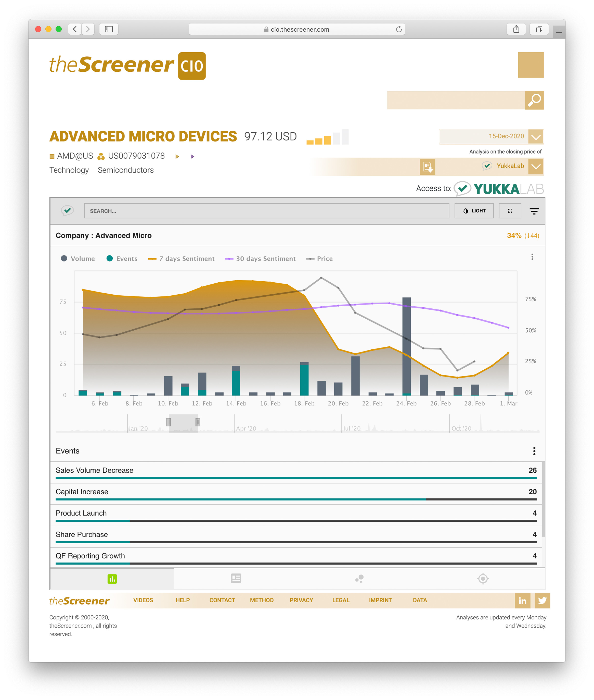Viewport: 594px width, 700px height.
Task: Click the left handle of timeline range selector
Action: [x=169, y=422]
